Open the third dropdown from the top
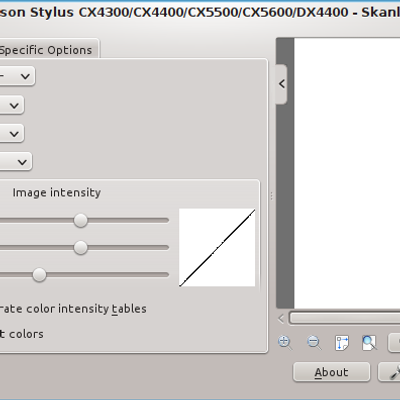 [12, 134]
